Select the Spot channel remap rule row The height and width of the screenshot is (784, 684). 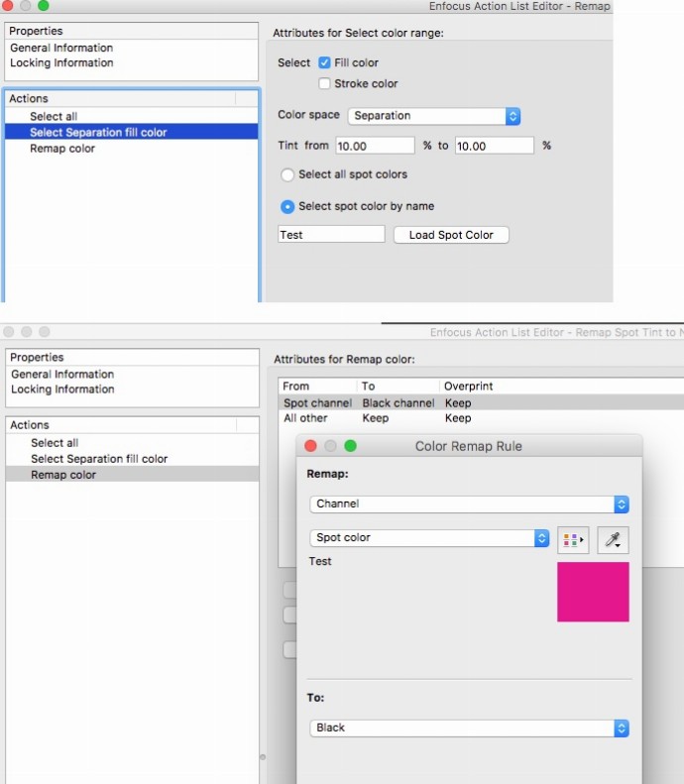tap(481, 403)
